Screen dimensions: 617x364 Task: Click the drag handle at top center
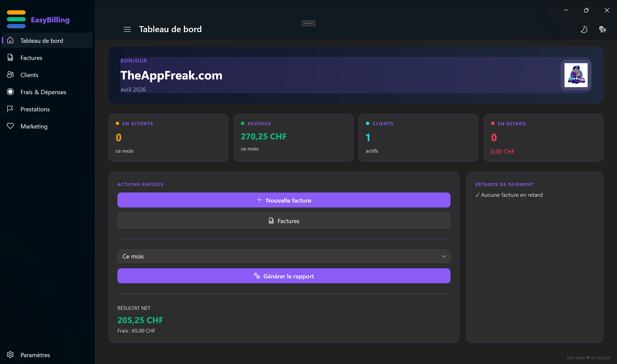tap(308, 23)
